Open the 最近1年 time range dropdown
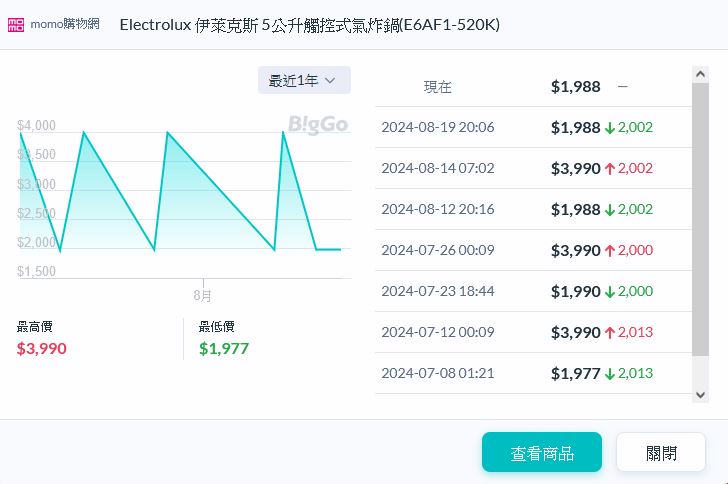Viewport: 728px width, 484px height. pyautogui.click(x=304, y=80)
